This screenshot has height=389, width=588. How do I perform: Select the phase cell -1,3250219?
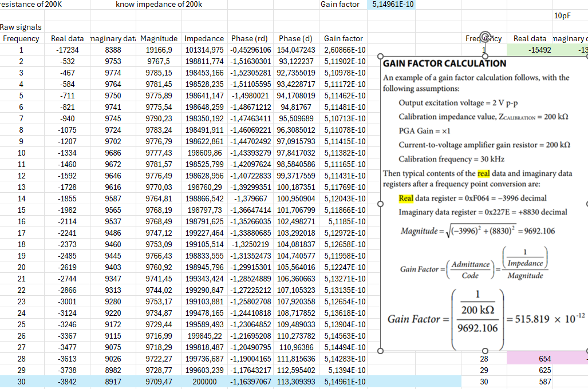(251, 244)
